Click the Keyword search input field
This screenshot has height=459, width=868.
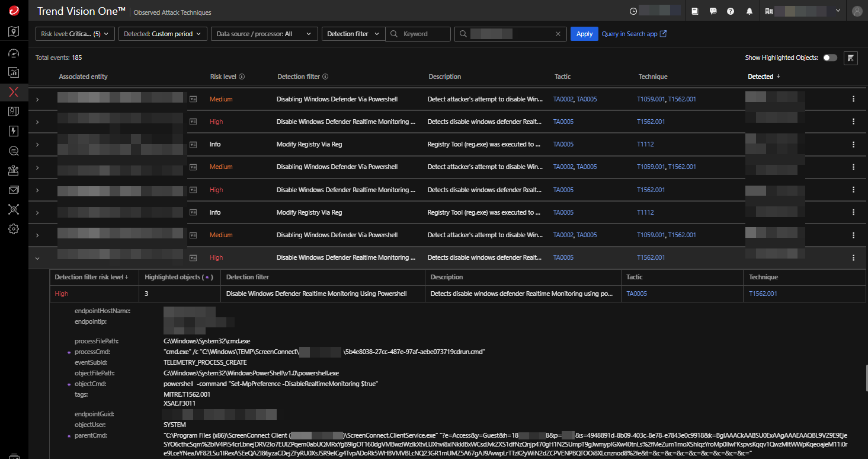(425, 34)
